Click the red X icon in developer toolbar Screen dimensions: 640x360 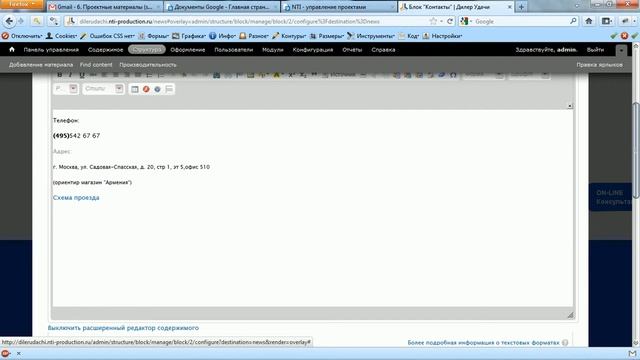(624, 36)
